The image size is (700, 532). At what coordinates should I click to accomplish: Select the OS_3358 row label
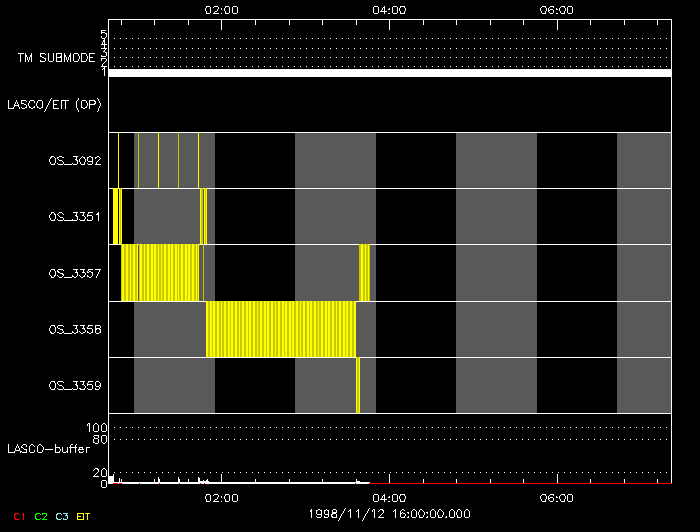point(75,329)
